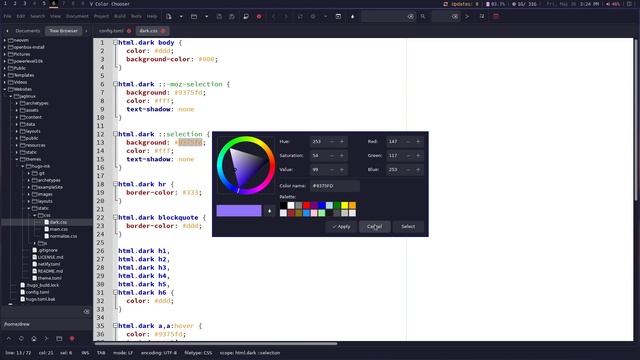This screenshot has height=360, width=640.
Task: Toggle the fold marker on line 1
Action: 115,42
